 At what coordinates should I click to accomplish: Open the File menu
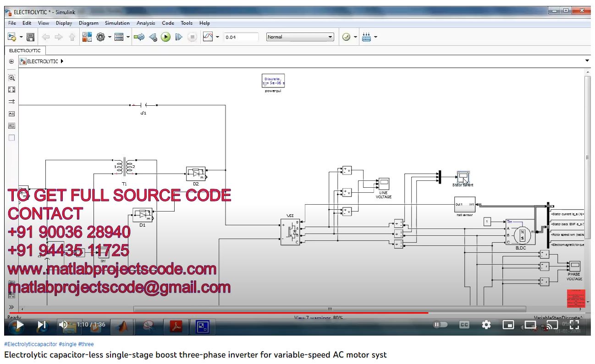12,23
